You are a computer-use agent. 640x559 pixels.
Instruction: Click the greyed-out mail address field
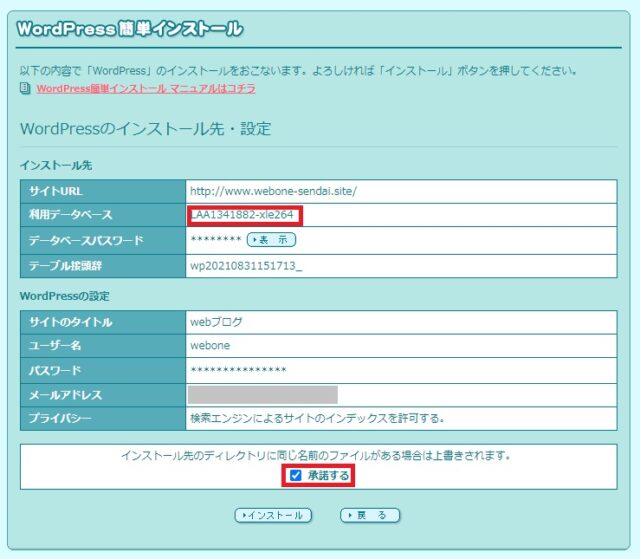click(263, 395)
